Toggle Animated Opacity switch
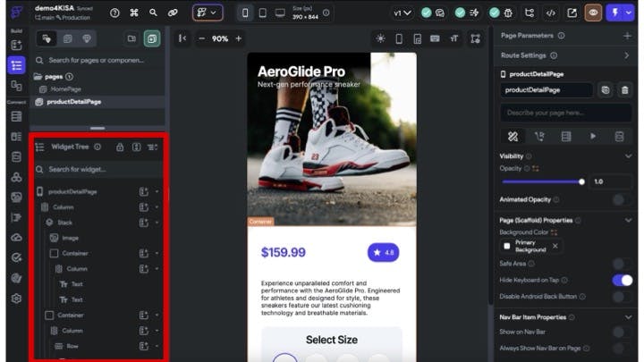The image size is (644, 362). [622, 200]
